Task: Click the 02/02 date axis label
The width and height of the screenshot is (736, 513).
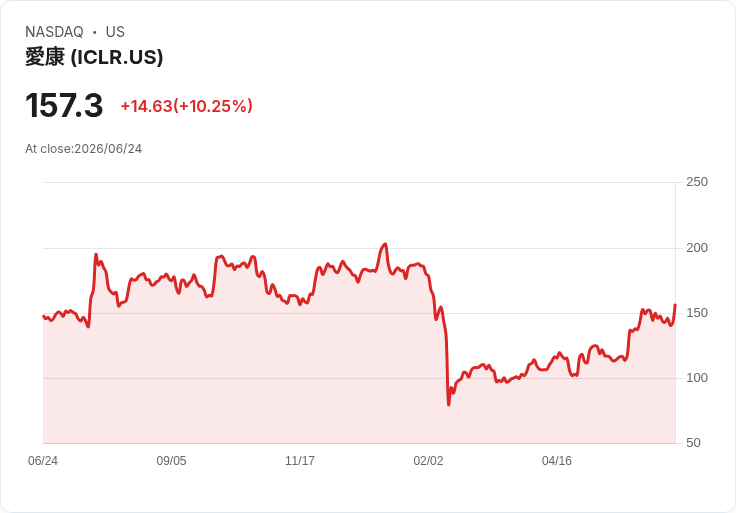Action: (x=428, y=460)
